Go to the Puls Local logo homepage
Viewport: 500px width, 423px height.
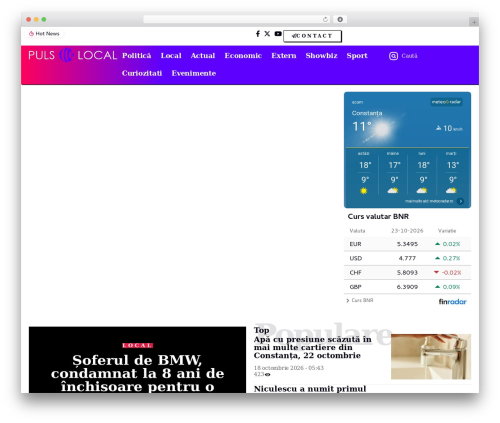(x=72, y=55)
